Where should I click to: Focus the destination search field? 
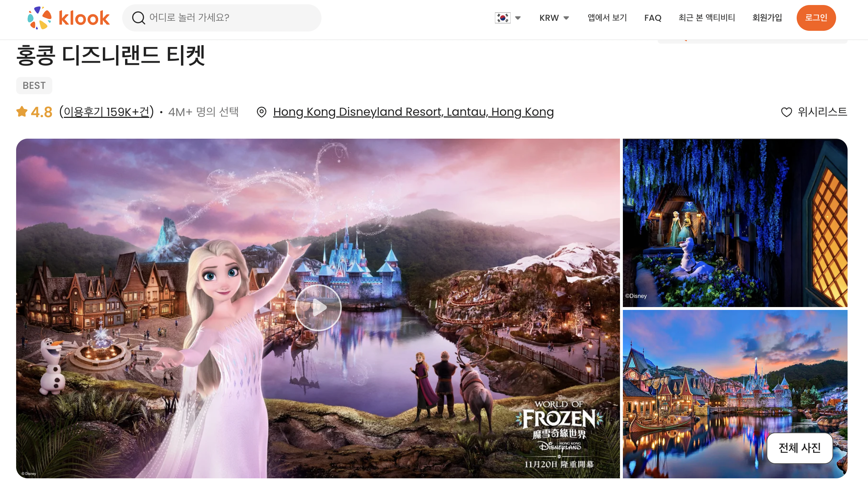[221, 18]
